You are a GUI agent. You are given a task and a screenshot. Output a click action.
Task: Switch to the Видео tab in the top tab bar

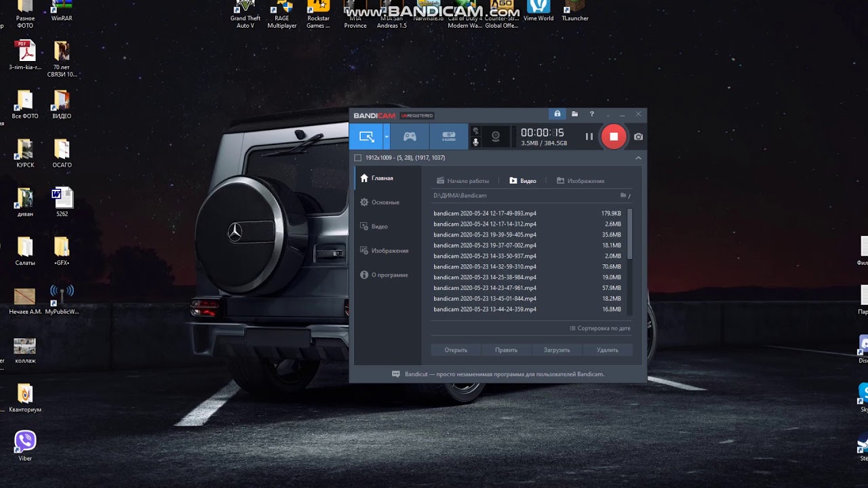pyautogui.click(x=523, y=181)
